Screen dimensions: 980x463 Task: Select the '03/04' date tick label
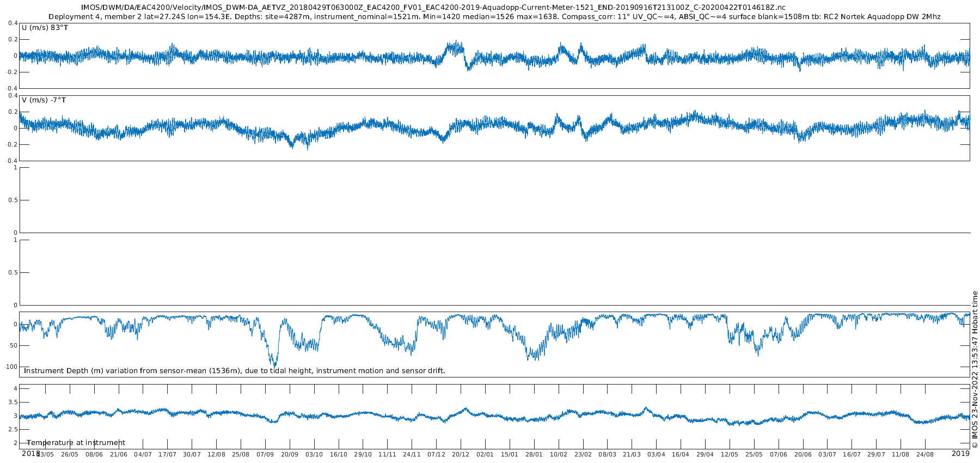(656, 454)
